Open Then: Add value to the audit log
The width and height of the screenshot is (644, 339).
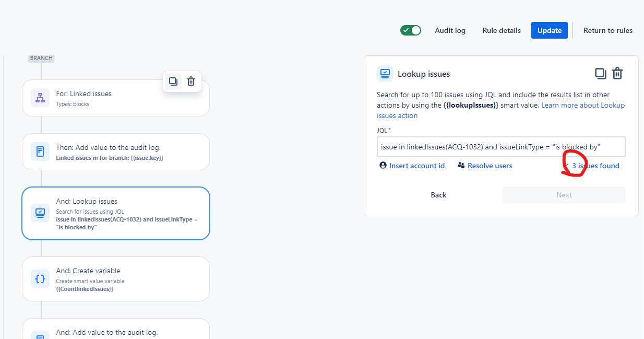coord(116,151)
